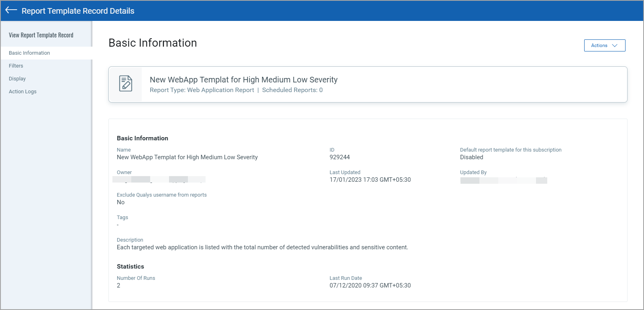Open the Actions menu button
This screenshot has height=310, width=644.
pos(605,45)
